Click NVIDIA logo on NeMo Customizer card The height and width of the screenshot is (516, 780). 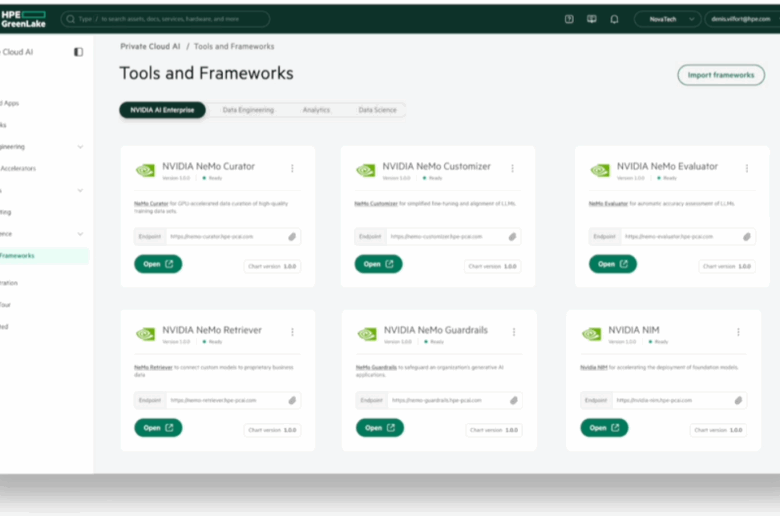(366, 171)
